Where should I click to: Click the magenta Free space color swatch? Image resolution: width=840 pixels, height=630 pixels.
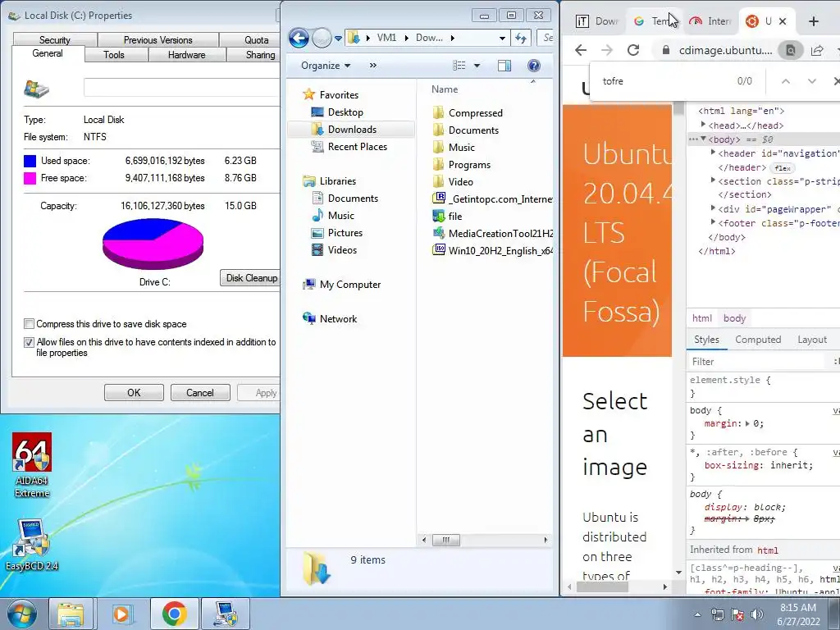(x=30, y=178)
